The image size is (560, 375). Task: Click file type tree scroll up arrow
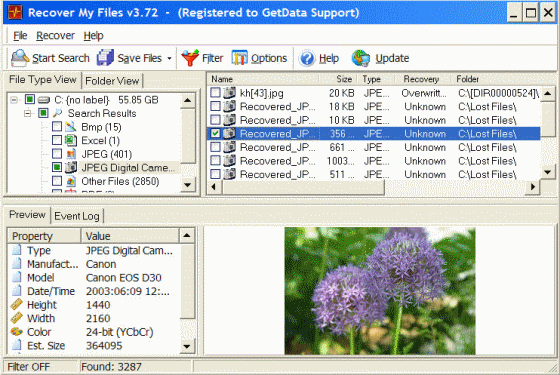(x=188, y=100)
